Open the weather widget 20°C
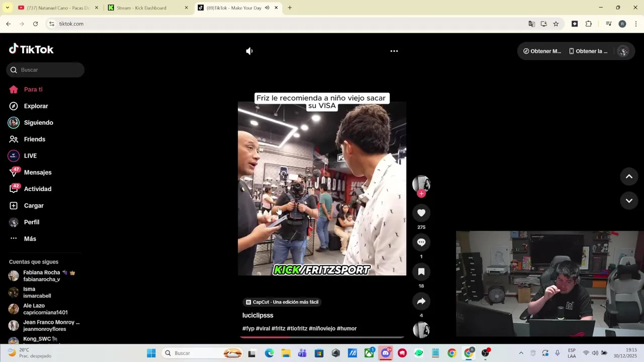 pyautogui.click(x=29, y=353)
